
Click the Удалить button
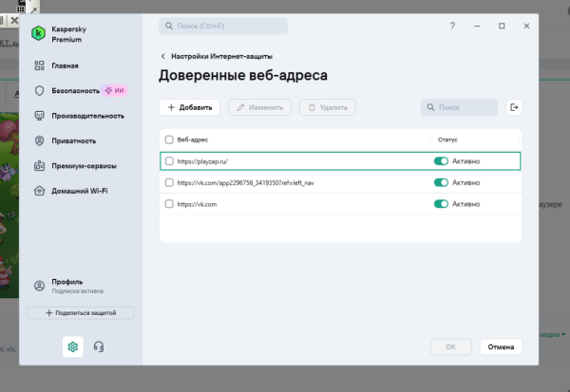point(328,107)
